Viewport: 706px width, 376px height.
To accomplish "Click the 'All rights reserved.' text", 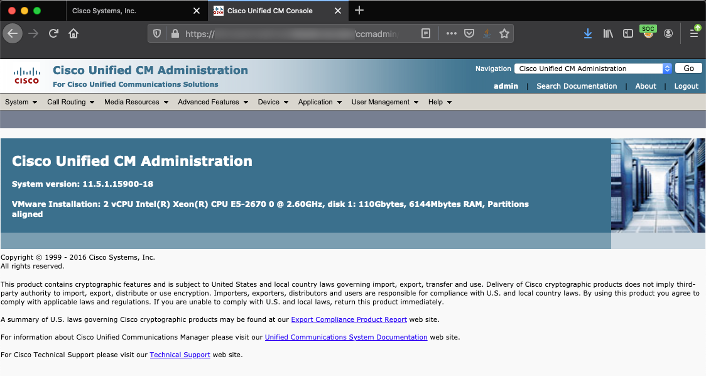I will [32, 266].
